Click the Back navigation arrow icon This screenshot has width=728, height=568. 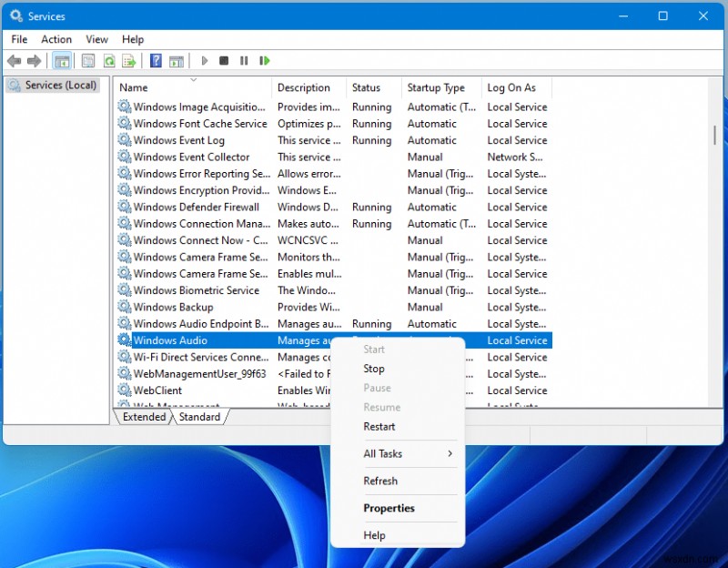coord(15,61)
